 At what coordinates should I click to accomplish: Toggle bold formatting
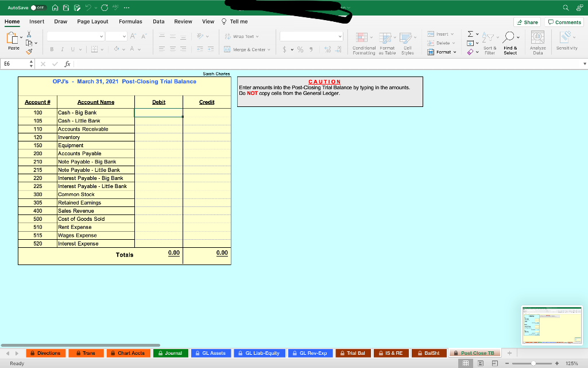tap(51, 49)
